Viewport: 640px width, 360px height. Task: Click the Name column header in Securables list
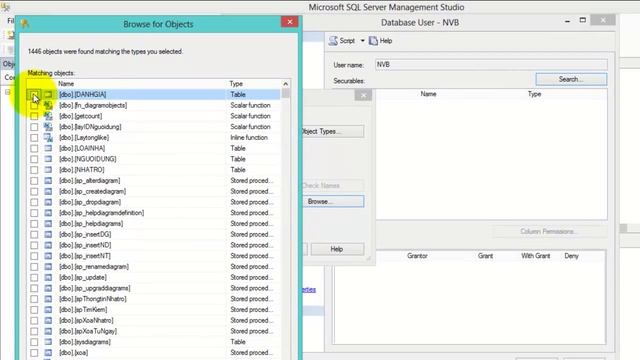[x=429, y=94]
